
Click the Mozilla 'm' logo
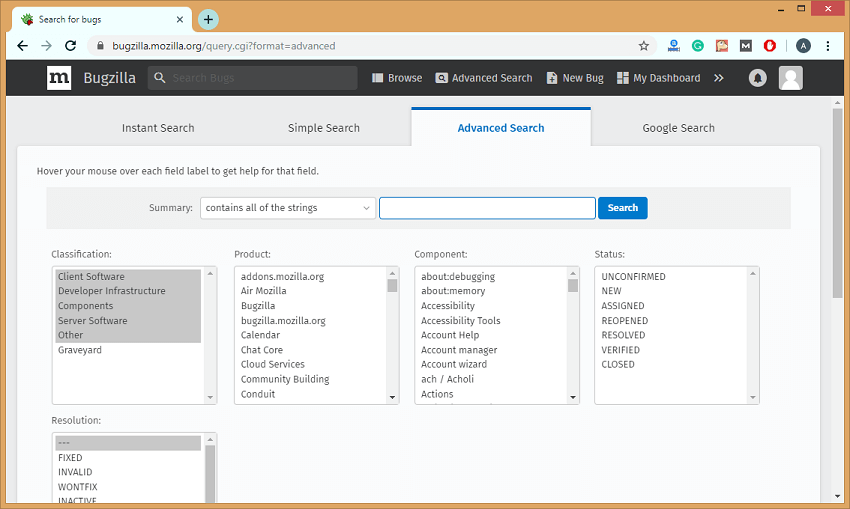tap(59, 78)
